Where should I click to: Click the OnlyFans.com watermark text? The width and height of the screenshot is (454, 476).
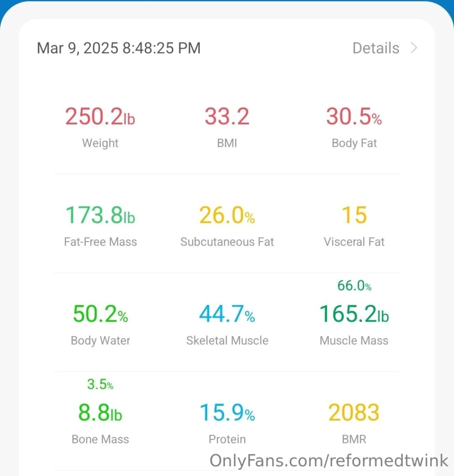329,461
